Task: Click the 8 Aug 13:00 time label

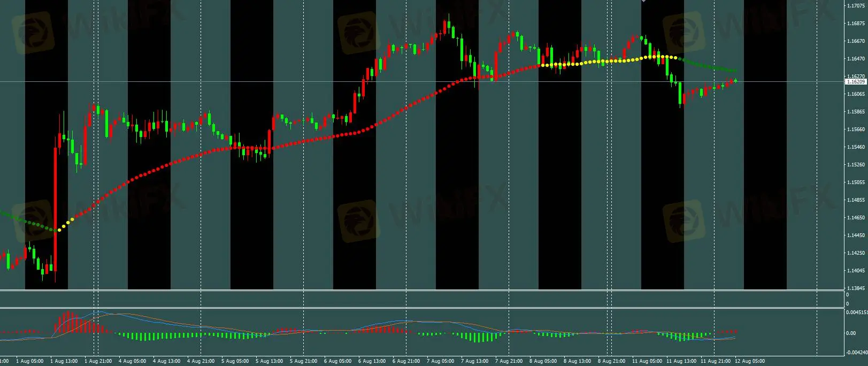Action: (x=578, y=361)
